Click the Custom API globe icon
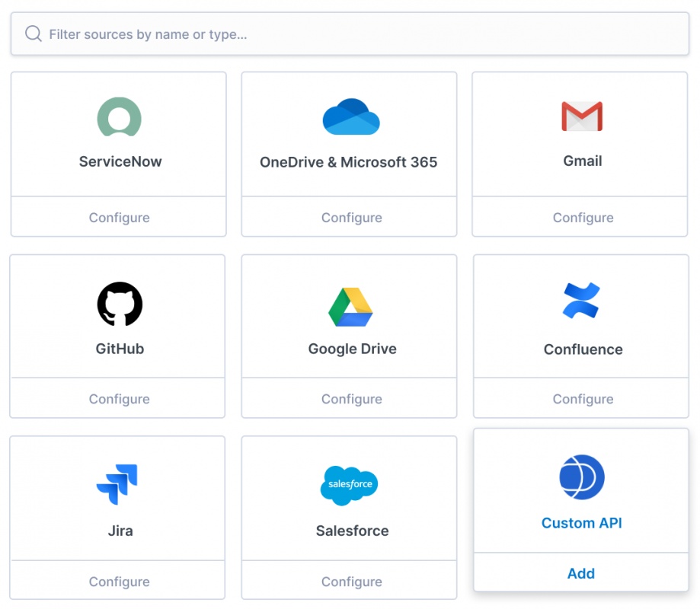The image size is (700, 609). (x=582, y=478)
